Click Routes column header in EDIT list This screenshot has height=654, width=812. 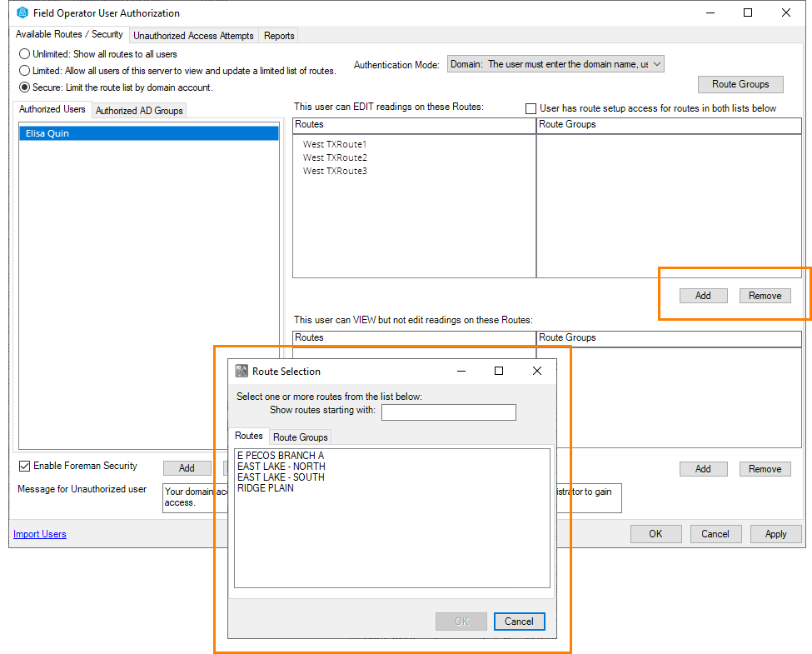[414, 125]
